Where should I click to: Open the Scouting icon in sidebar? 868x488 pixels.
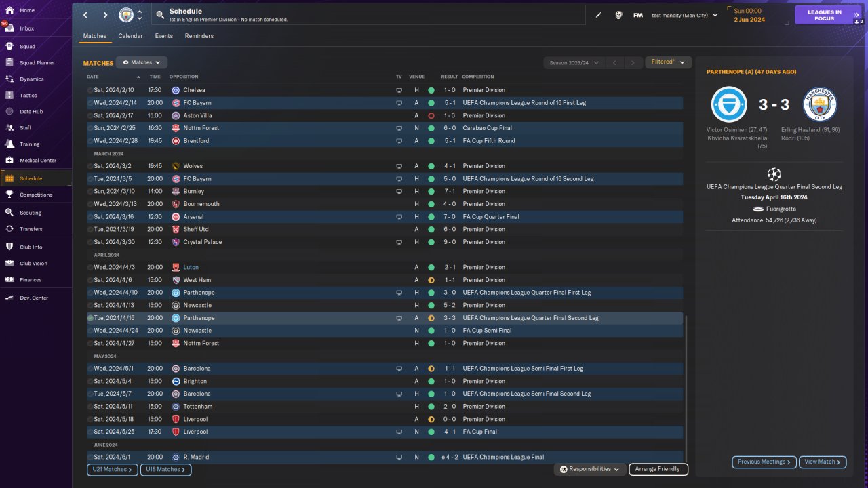pos(9,213)
